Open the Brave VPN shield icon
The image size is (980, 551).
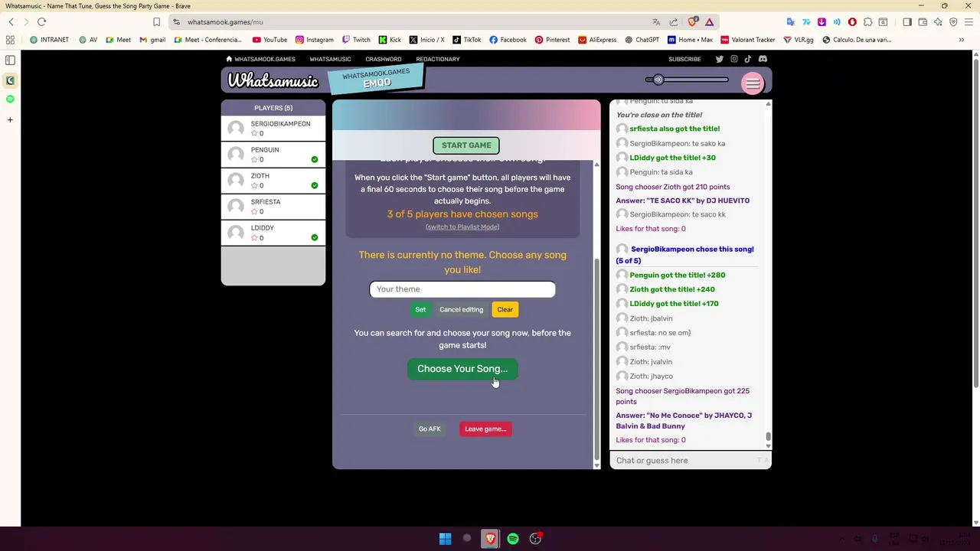tap(953, 22)
